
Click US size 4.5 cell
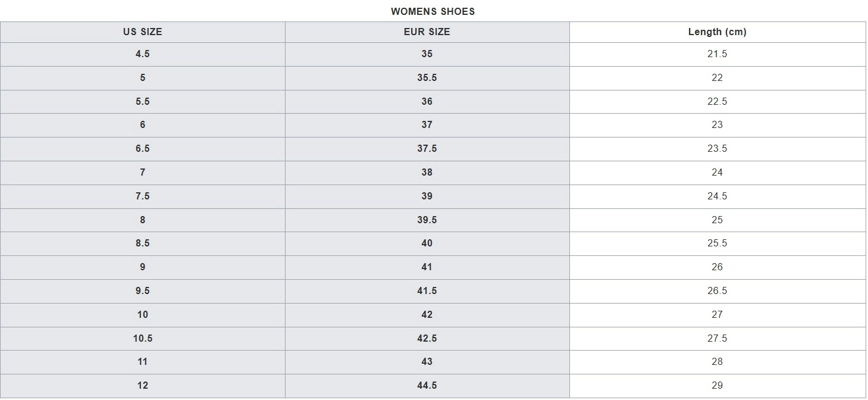tap(142, 54)
